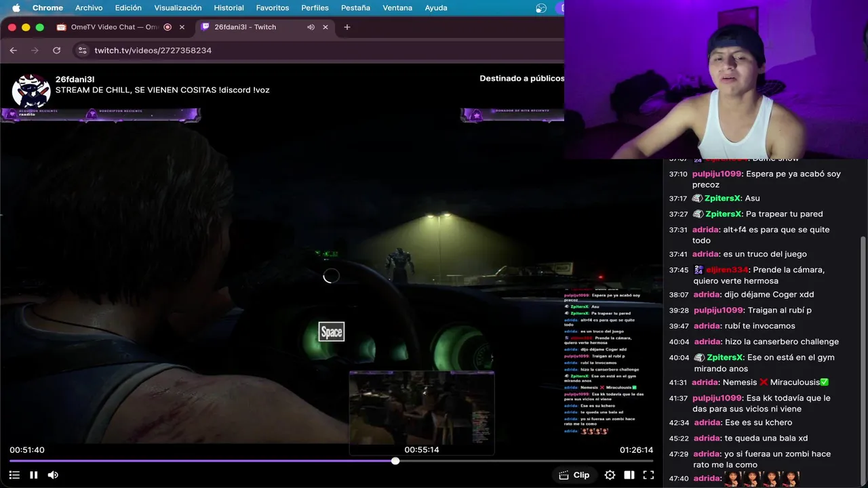Open the player settings gear
This screenshot has height=488, width=868.
tap(610, 475)
